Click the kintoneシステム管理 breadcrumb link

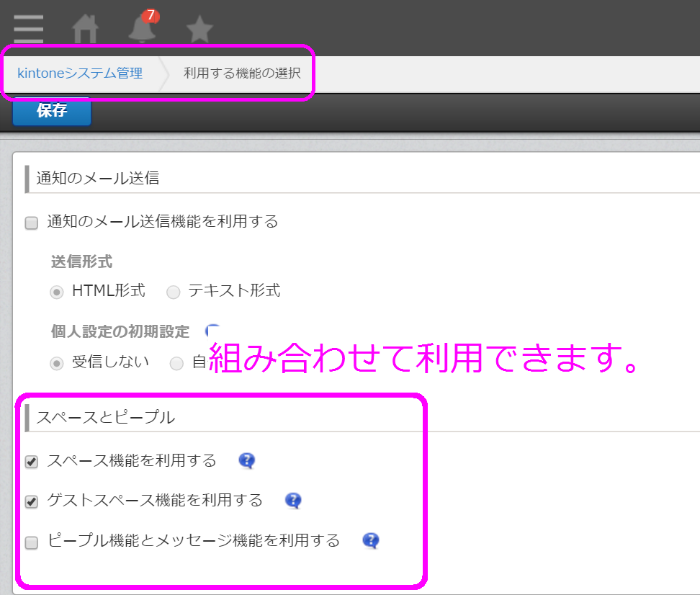(x=80, y=73)
